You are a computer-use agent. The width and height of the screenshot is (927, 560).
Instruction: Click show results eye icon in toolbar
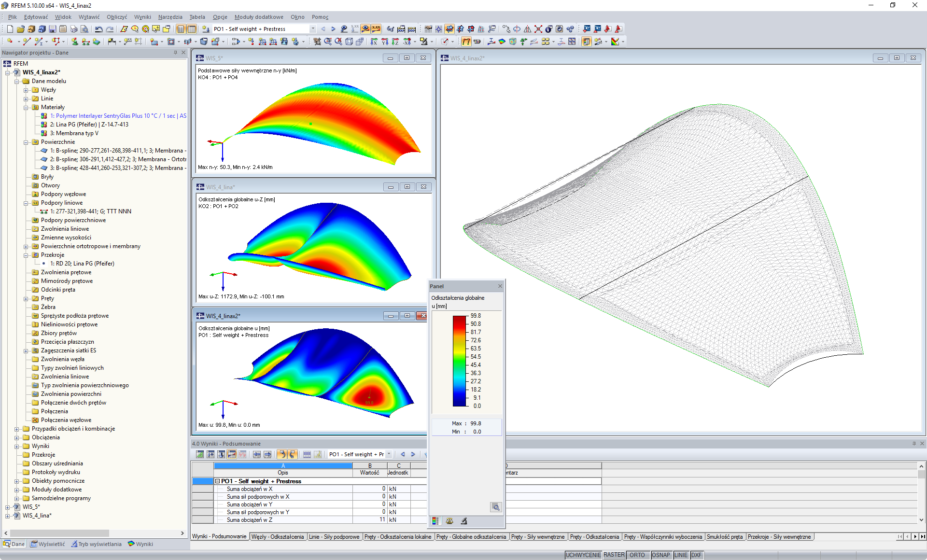pos(365,29)
